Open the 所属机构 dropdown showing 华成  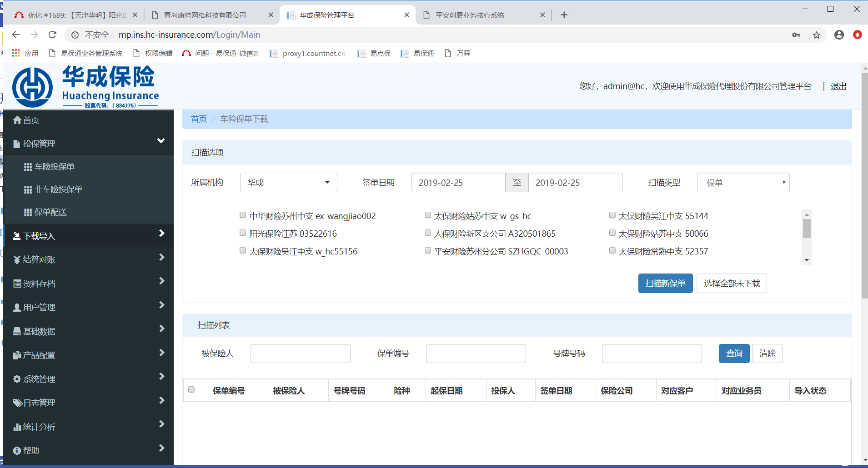pyautogui.click(x=288, y=183)
